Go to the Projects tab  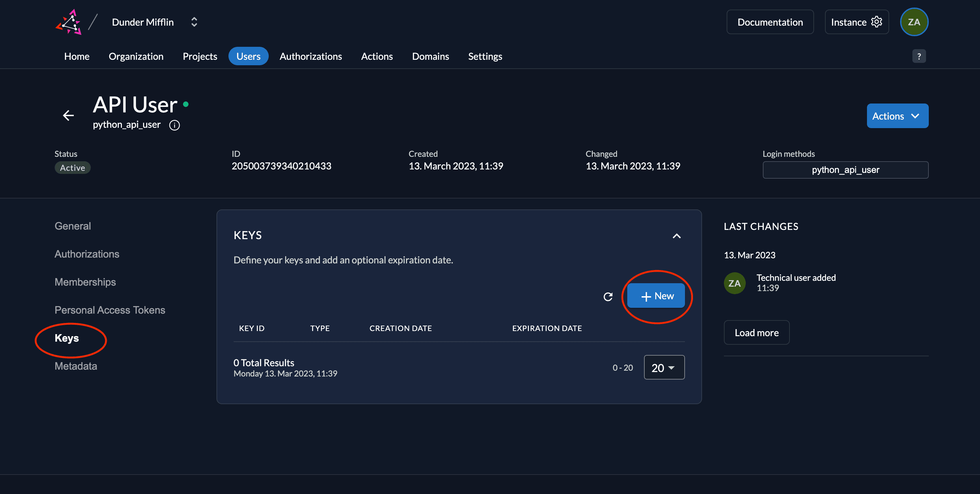coord(200,56)
